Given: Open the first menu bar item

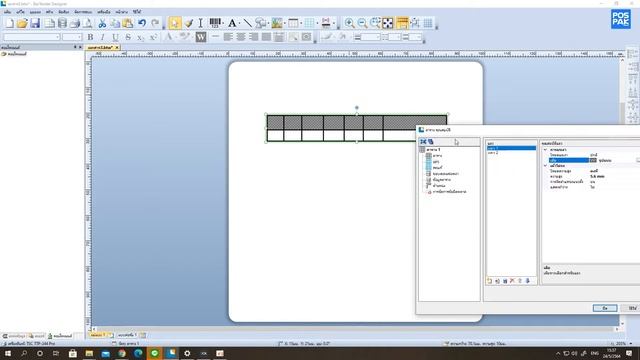Looking at the screenshot, I should click(7, 12).
